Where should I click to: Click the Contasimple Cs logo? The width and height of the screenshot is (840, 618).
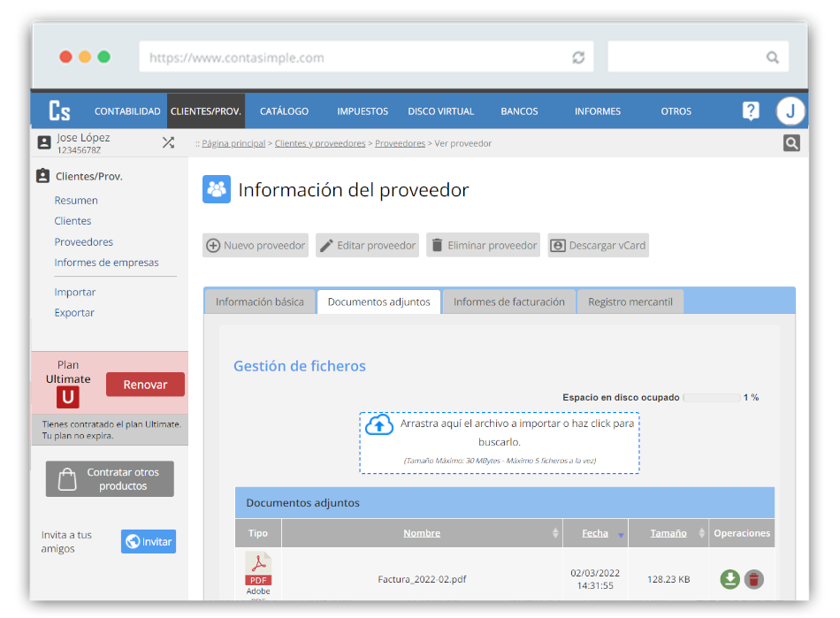click(59, 111)
